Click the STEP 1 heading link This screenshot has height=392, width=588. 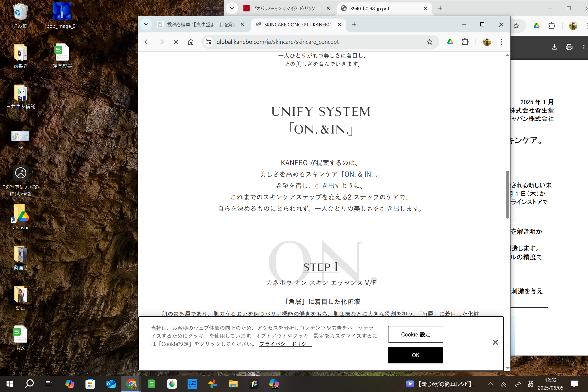(x=321, y=267)
